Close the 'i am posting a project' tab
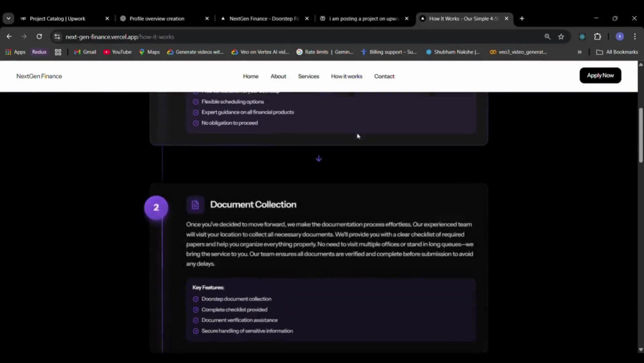 tap(406, 19)
